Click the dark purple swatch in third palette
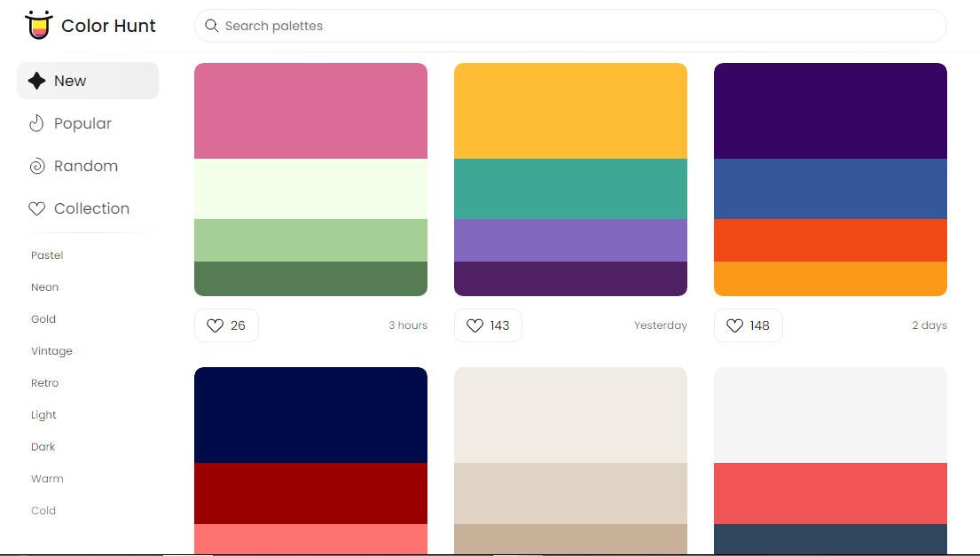 click(x=830, y=111)
